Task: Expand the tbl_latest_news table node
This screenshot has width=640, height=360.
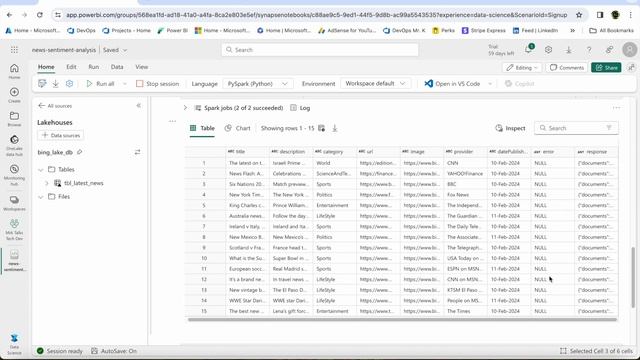Action: 47,183
